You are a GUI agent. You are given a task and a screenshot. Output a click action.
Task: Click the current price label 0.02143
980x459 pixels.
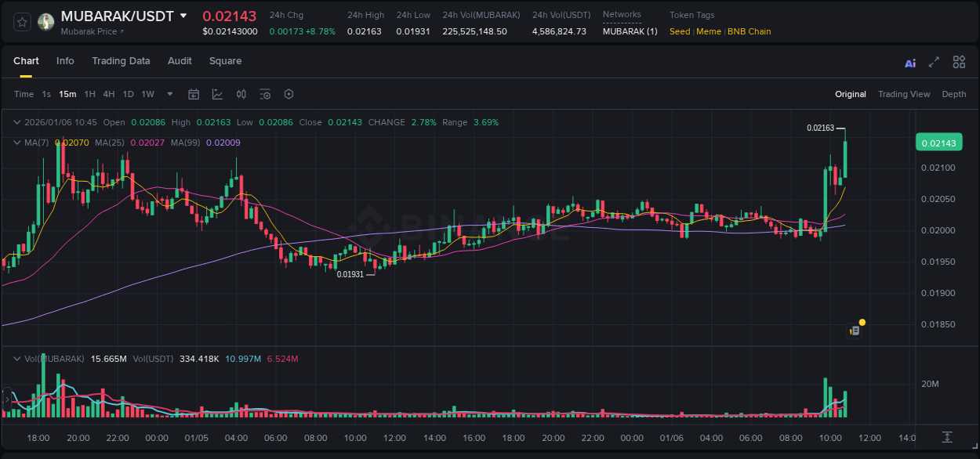click(x=938, y=142)
